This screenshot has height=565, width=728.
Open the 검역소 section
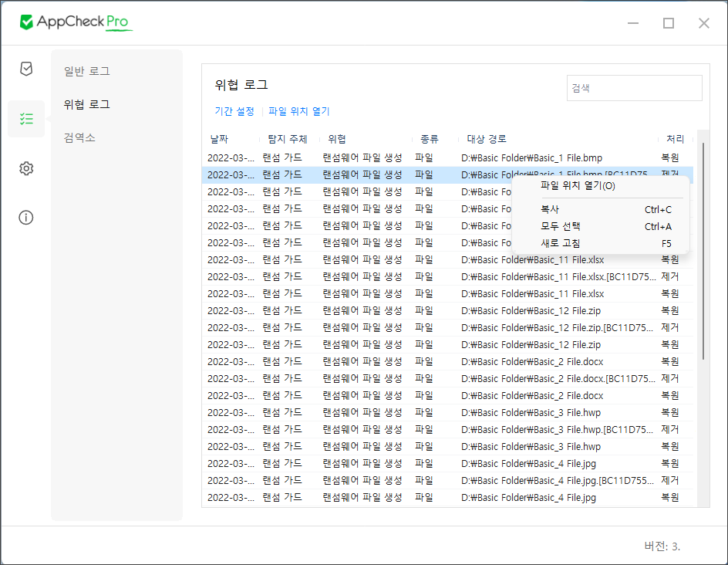pyautogui.click(x=79, y=137)
